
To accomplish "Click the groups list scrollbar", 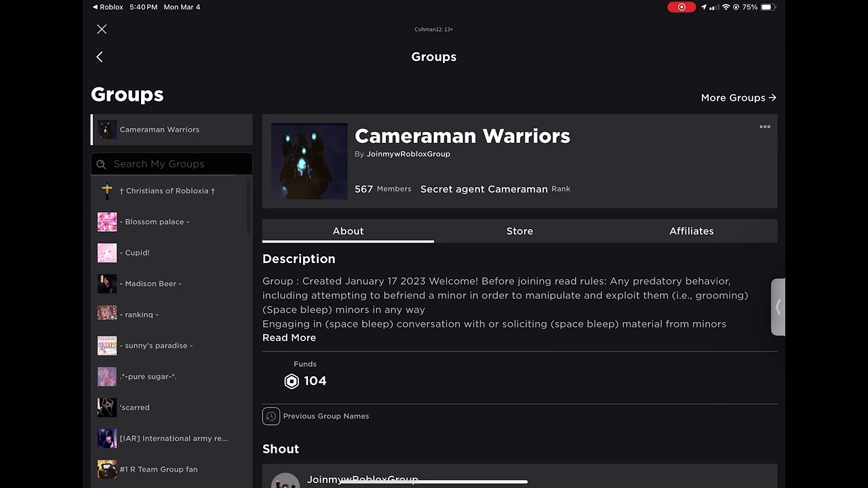I will click(x=248, y=205).
